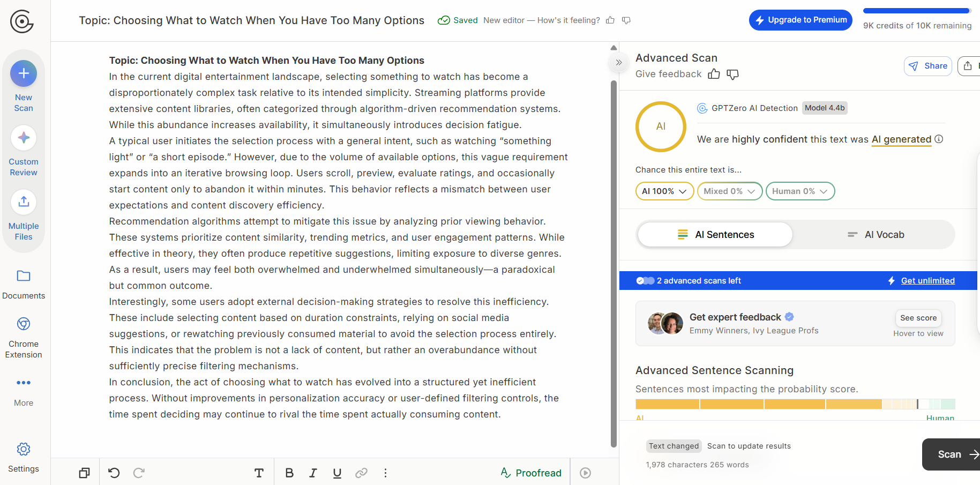This screenshot has width=980, height=485.
Task: Thumbs down the new editor feedback
Action: 626,20
